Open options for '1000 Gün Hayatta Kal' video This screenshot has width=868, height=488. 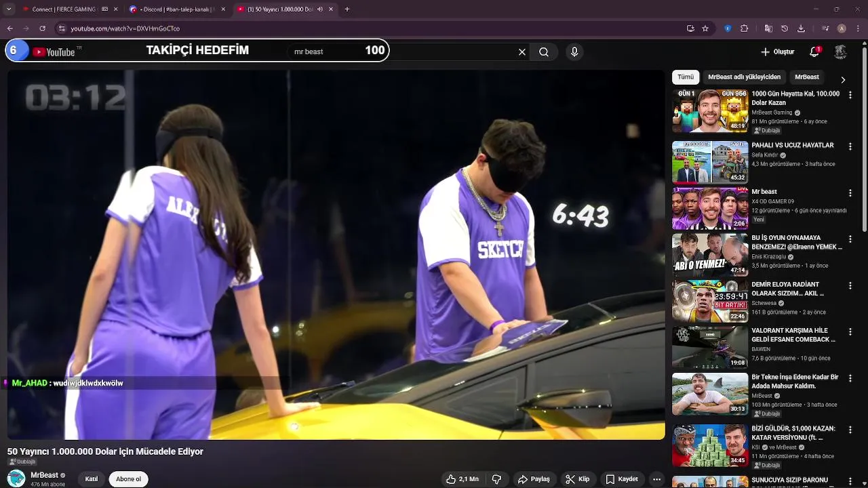point(850,96)
